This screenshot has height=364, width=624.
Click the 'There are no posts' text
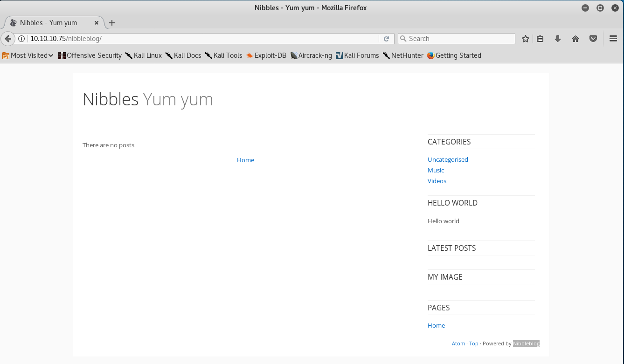tap(108, 145)
